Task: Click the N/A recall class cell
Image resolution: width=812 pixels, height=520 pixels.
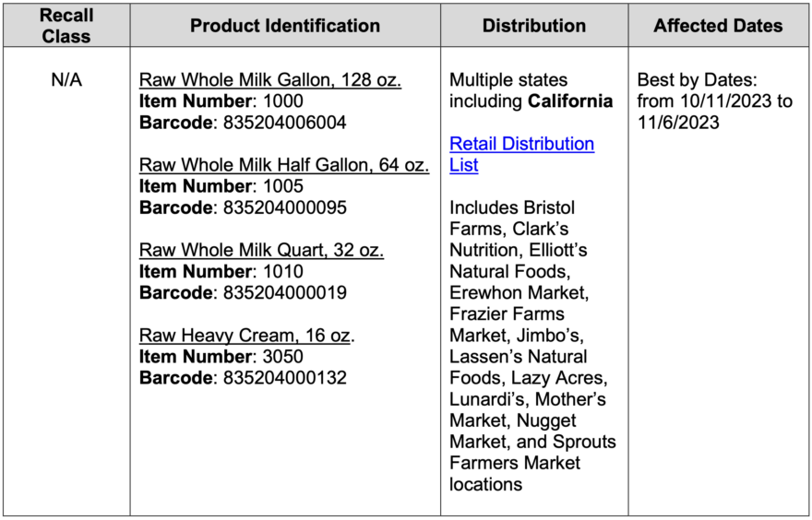Action: coord(66,80)
